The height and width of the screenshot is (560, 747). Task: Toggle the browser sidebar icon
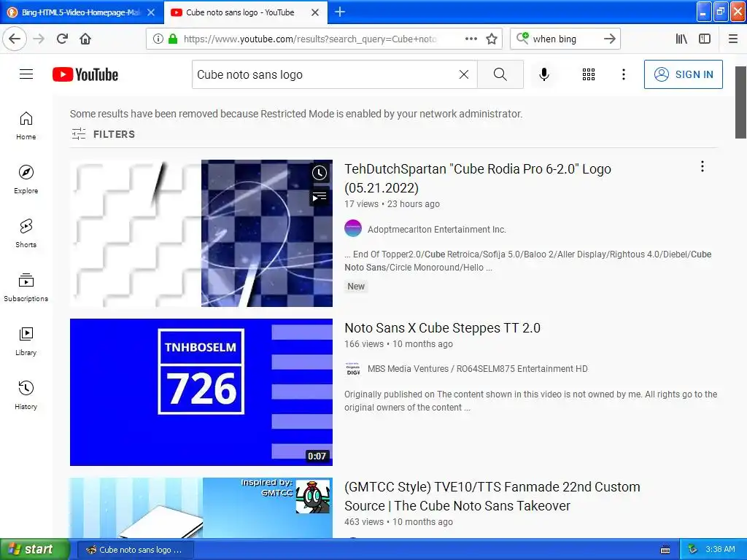click(705, 39)
